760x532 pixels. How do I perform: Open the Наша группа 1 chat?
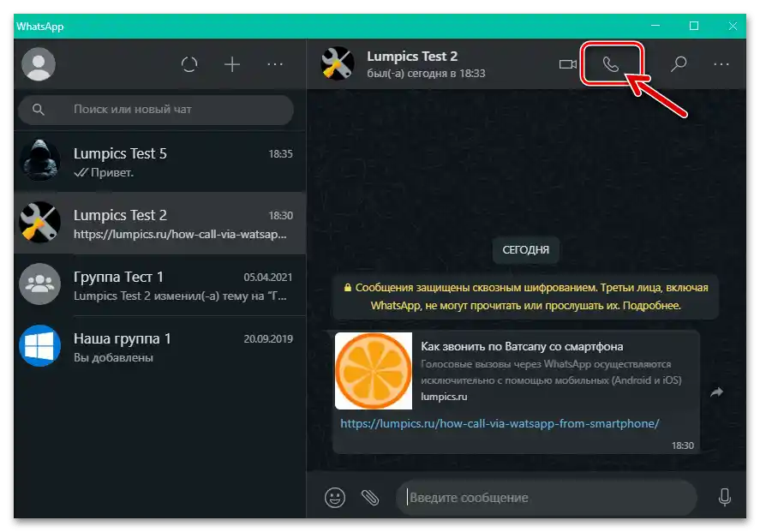[x=160, y=346]
